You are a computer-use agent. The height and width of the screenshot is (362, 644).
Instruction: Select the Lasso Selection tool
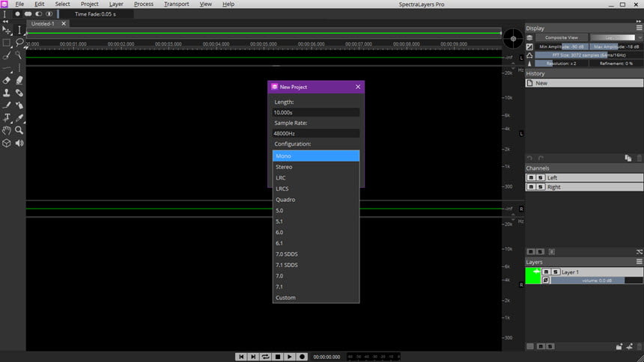click(x=19, y=43)
